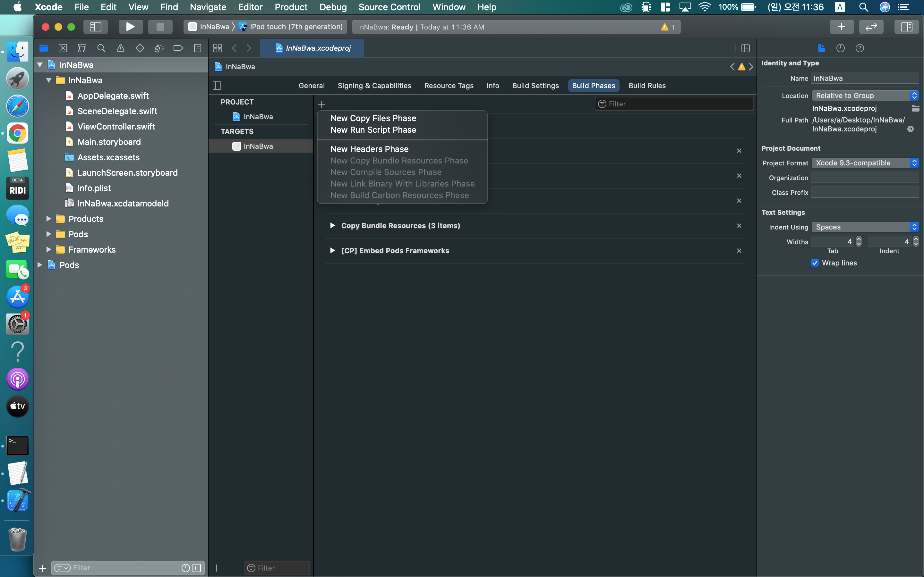Toggle the inspectors panel visibility button
This screenshot has width=924, height=577.
(906, 27)
